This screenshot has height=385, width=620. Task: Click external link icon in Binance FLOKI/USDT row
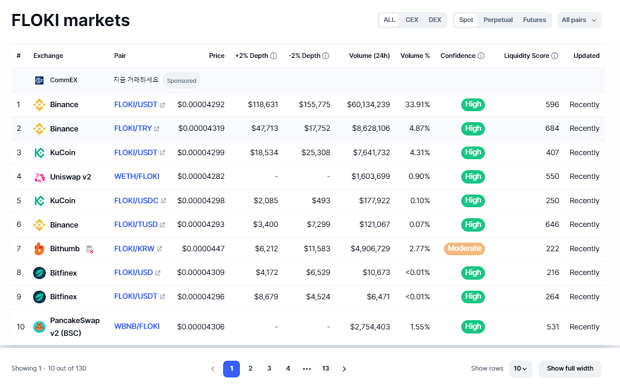[162, 105]
